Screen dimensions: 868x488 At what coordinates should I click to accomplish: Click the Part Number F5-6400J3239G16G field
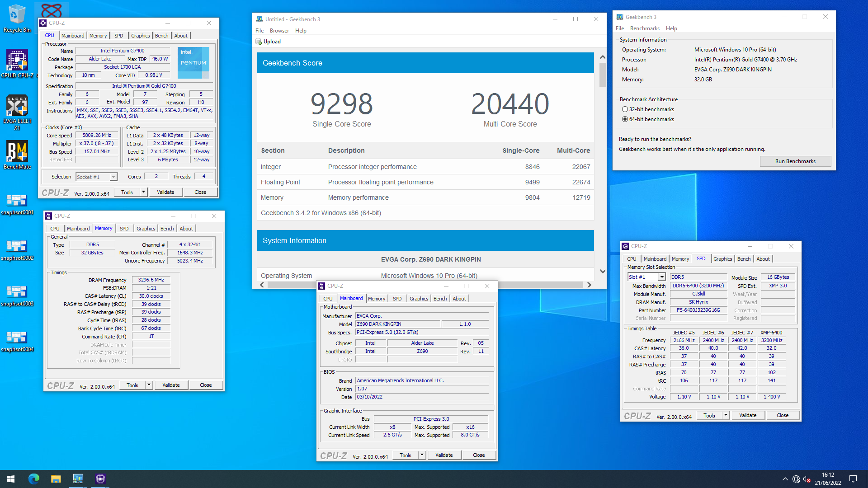pos(698,310)
